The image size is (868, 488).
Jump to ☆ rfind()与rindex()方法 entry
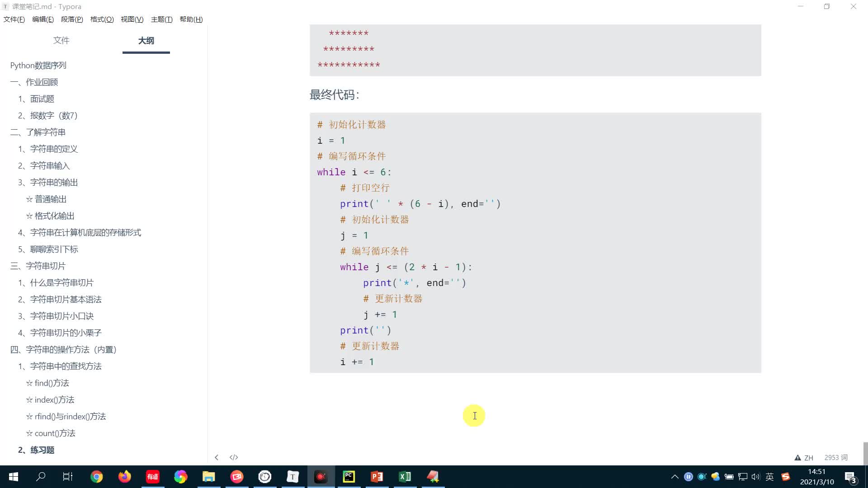[x=66, y=417]
